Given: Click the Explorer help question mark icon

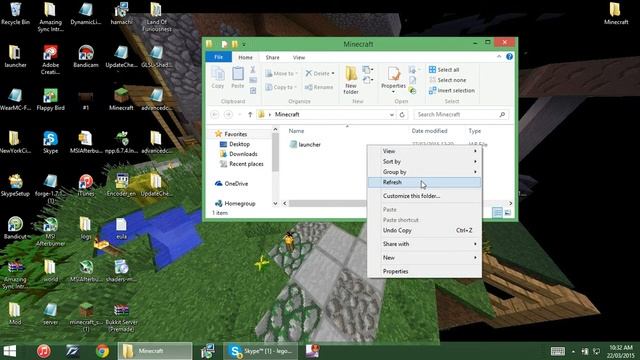Looking at the screenshot, I should coord(509,57).
